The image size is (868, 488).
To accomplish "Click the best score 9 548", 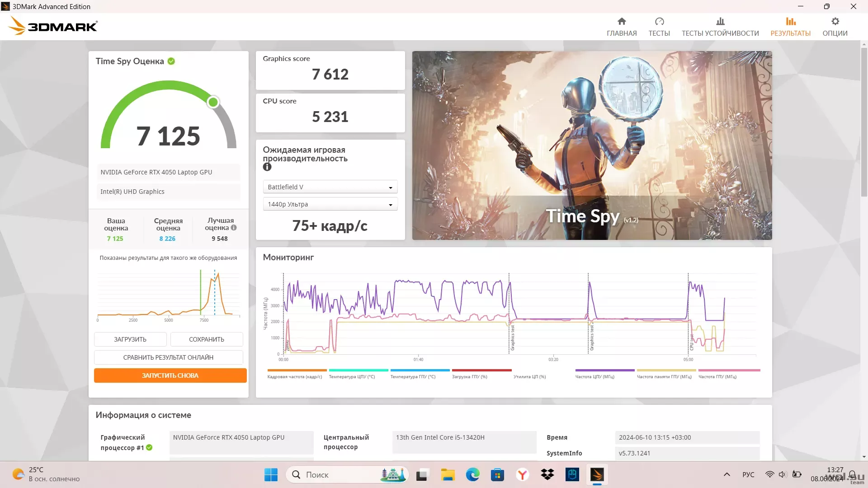I will pyautogui.click(x=220, y=239).
